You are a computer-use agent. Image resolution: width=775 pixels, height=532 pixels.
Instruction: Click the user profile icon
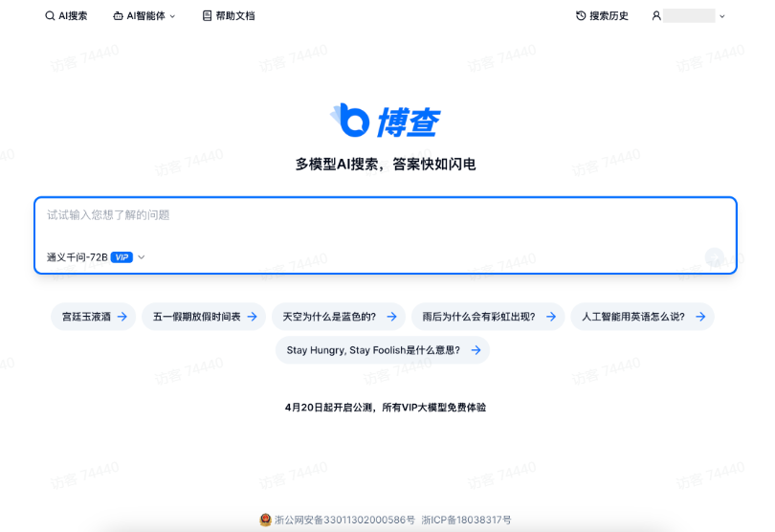click(656, 16)
